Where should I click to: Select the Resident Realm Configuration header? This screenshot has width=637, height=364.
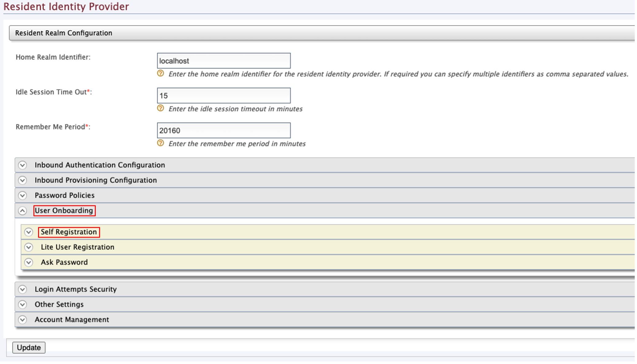click(63, 33)
